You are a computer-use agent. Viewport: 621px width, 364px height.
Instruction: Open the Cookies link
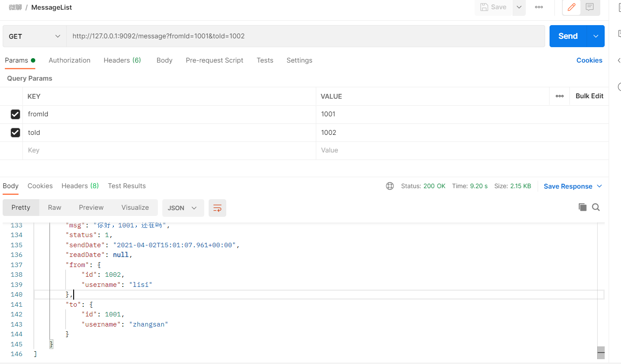point(589,60)
